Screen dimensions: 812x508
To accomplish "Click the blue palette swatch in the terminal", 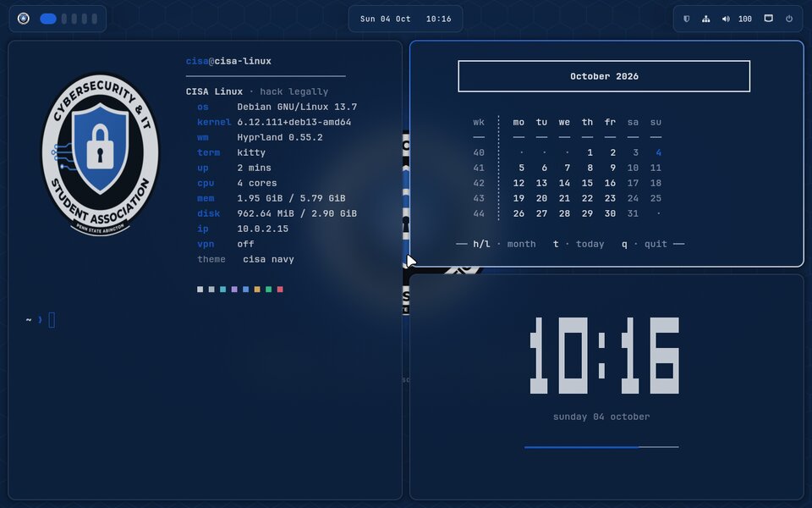I will (x=245, y=290).
